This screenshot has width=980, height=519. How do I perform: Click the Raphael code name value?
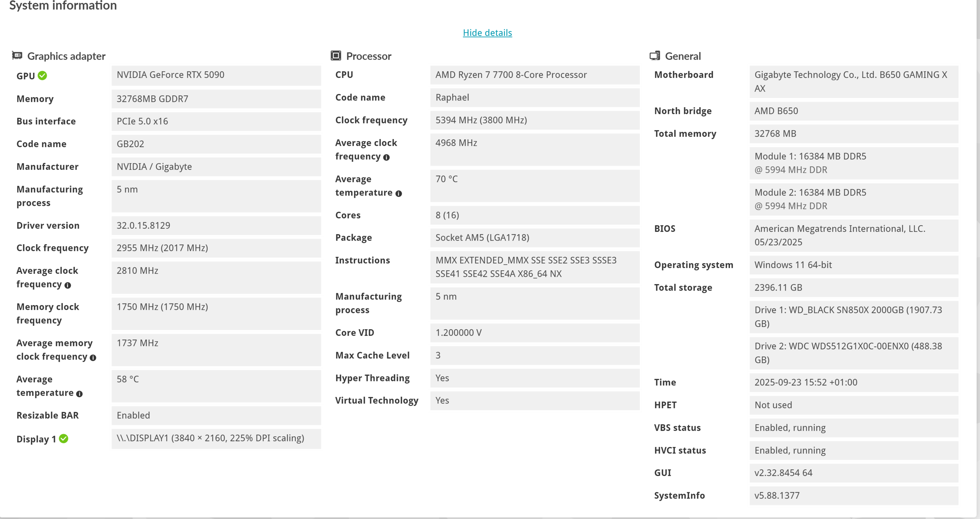coord(535,98)
